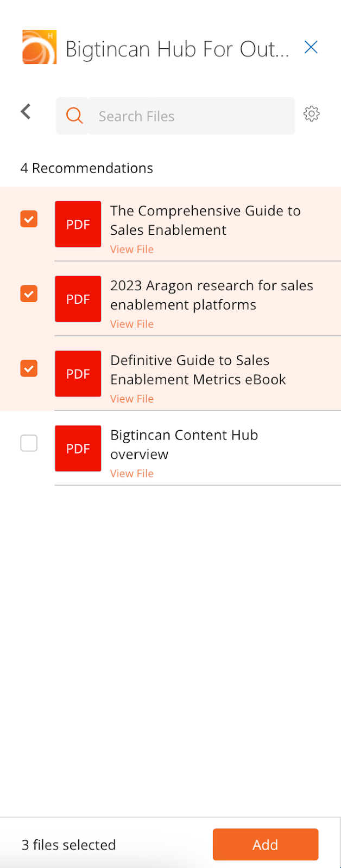Image resolution: width=341 pixels, height=868 pixels.
Task: View File for Comprehensive Guide to Sales Enablement
Action: 132,250
